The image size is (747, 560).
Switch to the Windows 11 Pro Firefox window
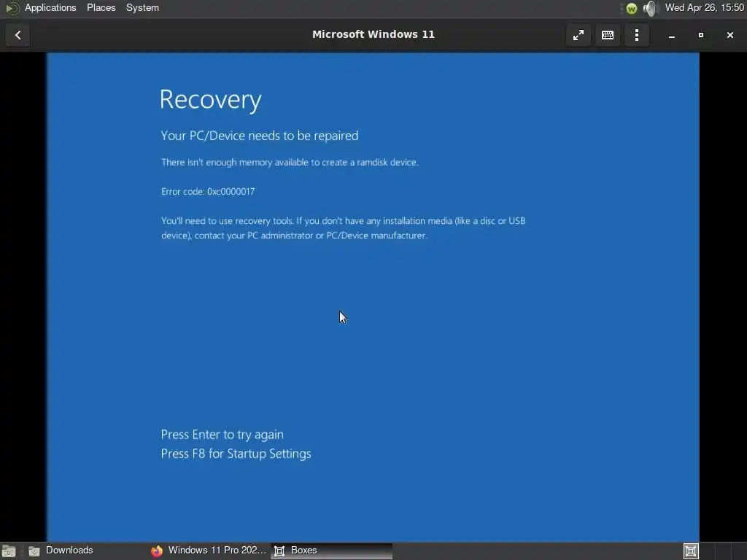pyautogui.click(x=209, y=551)
